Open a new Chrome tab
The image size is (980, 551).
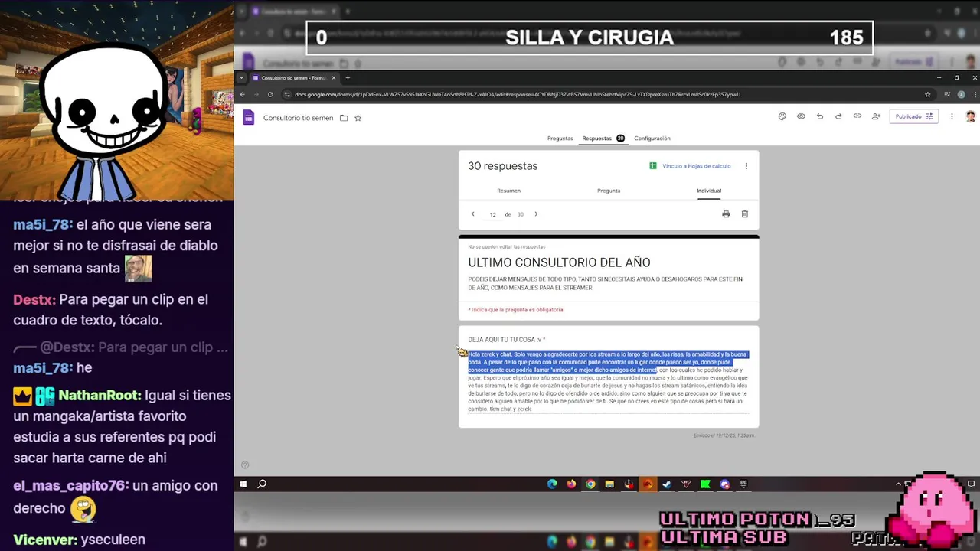click(348, 77)
